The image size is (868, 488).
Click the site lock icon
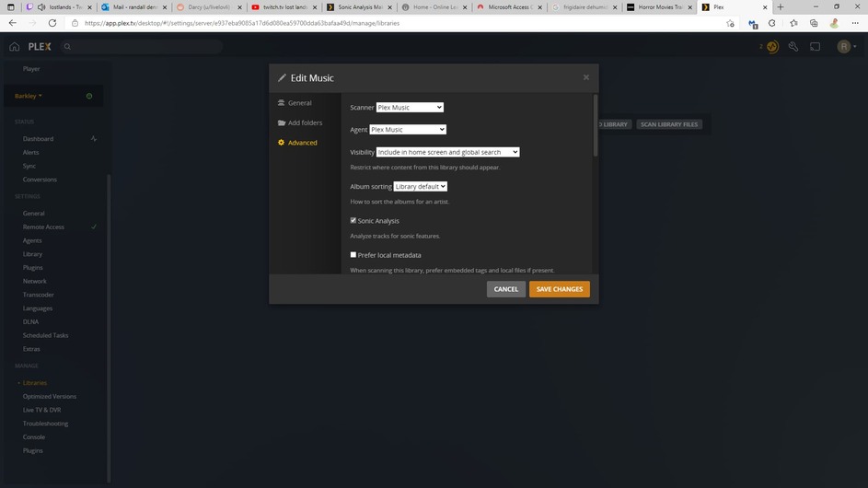[x=75, y=23]
